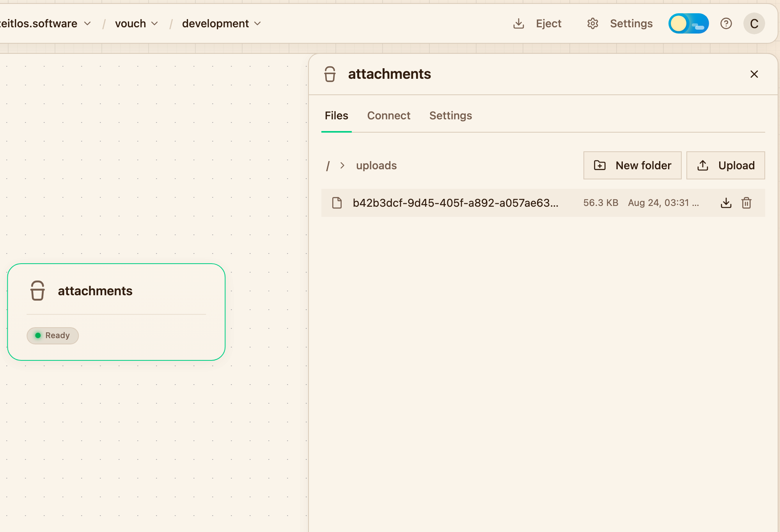This screenshot has height=532, width=780.
Task: Open the bucket Settings tab
Action: [x=450, y=116]
